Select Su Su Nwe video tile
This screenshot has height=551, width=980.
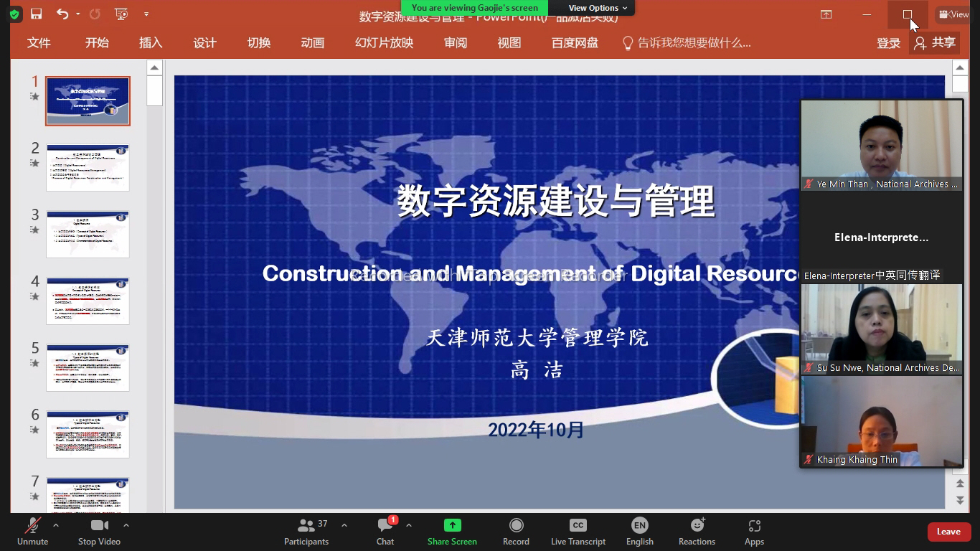pyautogui.click(x=882, y=329)
